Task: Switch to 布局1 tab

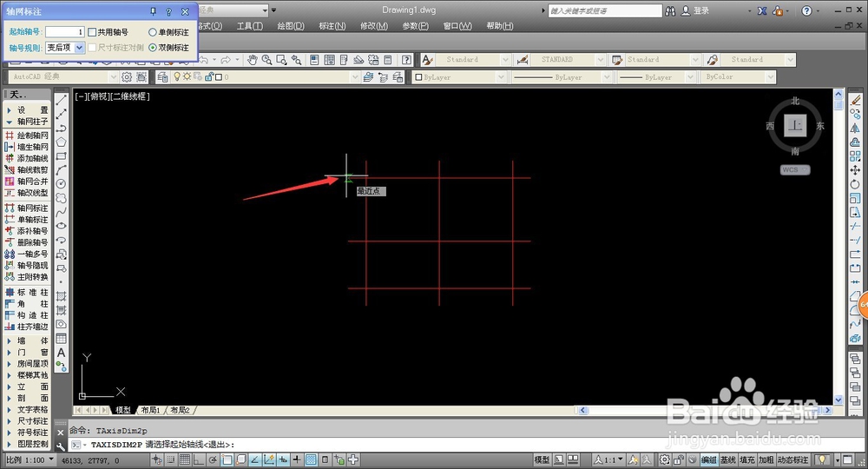Action: 150,410
